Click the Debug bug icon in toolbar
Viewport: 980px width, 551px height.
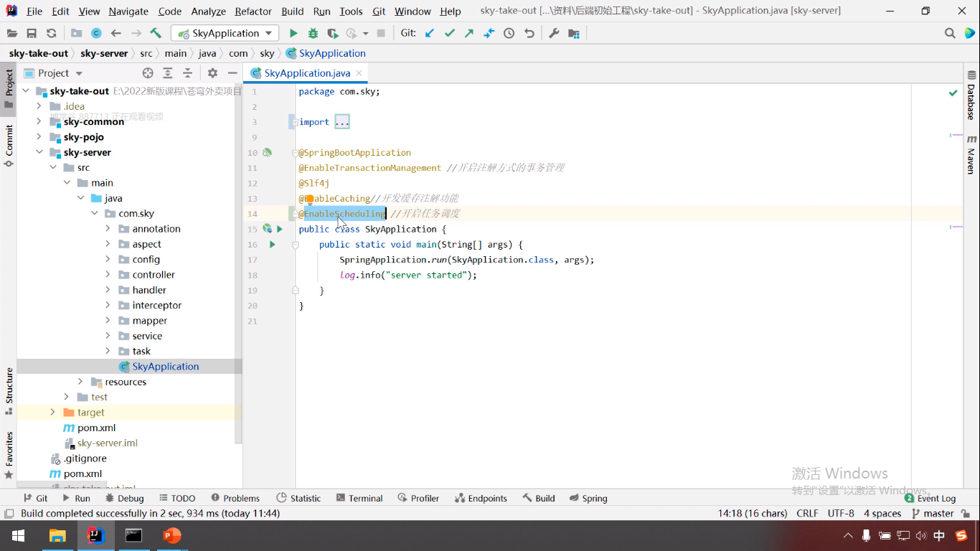313,34
